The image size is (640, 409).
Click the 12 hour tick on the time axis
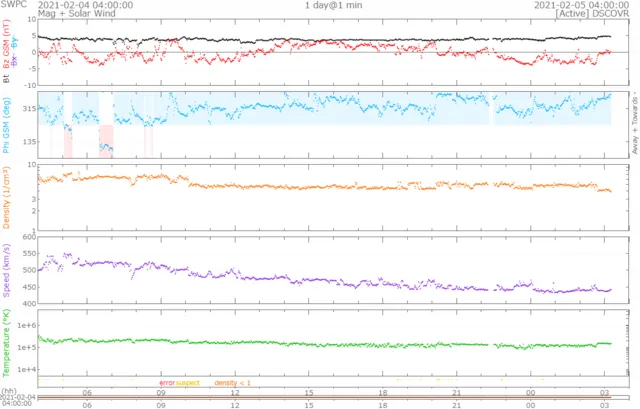235,394
